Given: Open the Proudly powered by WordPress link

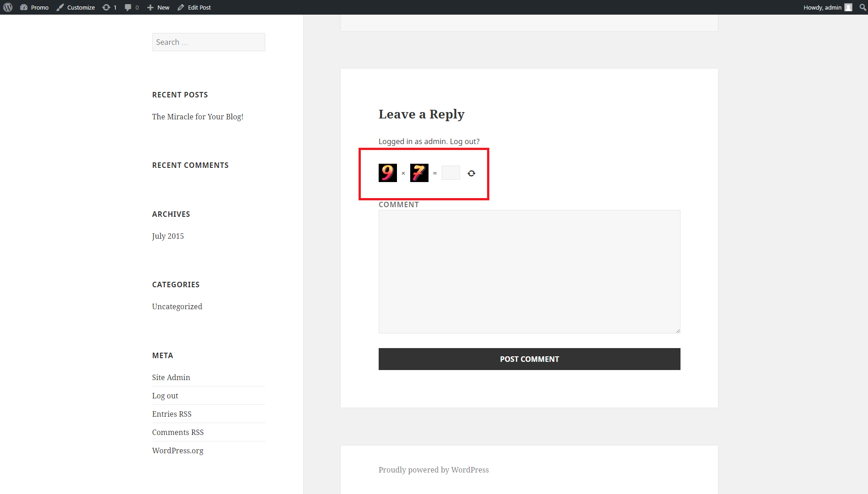Looking at the screenshot, I should (x=434, y=470).
